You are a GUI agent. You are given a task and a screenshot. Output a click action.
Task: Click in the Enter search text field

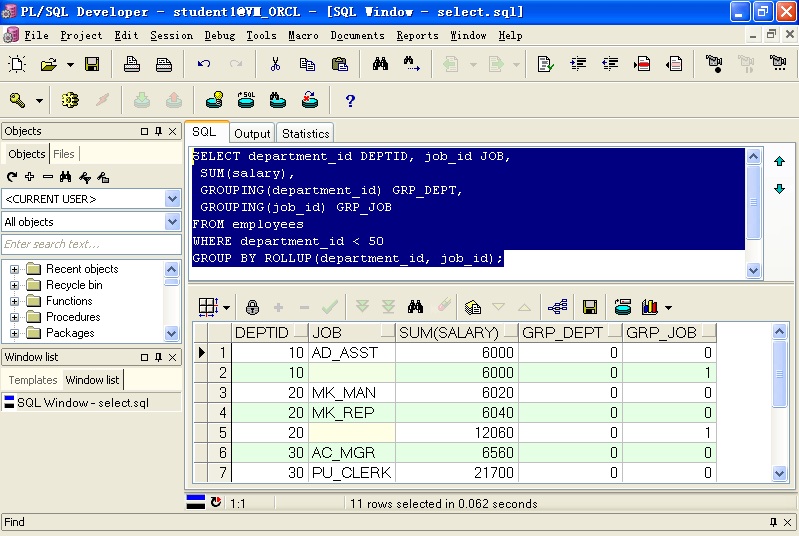[91, 244]
